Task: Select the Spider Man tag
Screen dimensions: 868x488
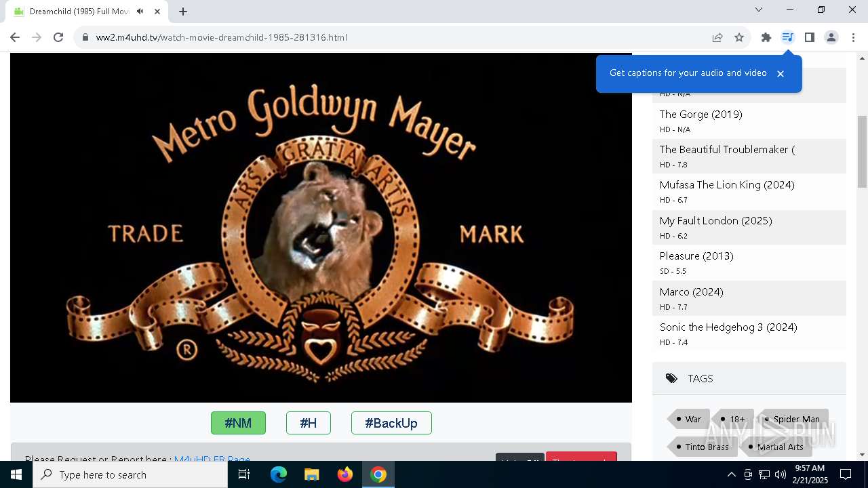Action: coord(792,419)
